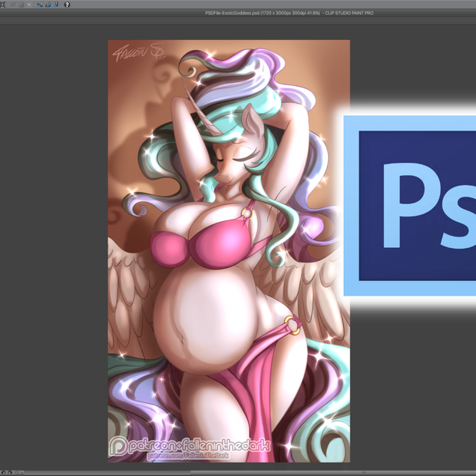The image size is (476, 476).
Task: Toggle the Snap to Grid icon
Action: coord(57,5)
